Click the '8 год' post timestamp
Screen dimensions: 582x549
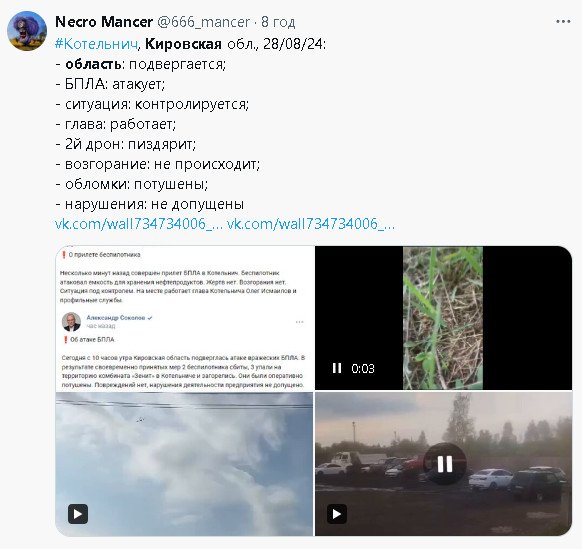[x=278, y=22]
